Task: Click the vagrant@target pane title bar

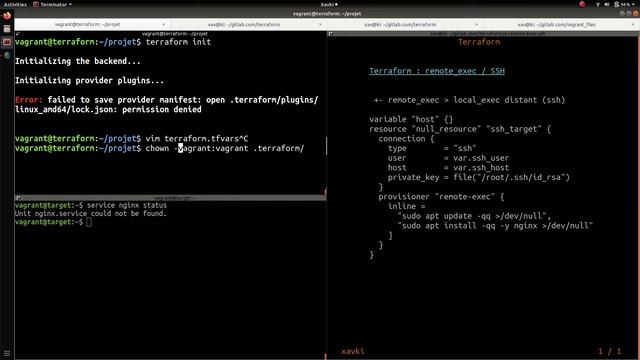Action: 171,198
